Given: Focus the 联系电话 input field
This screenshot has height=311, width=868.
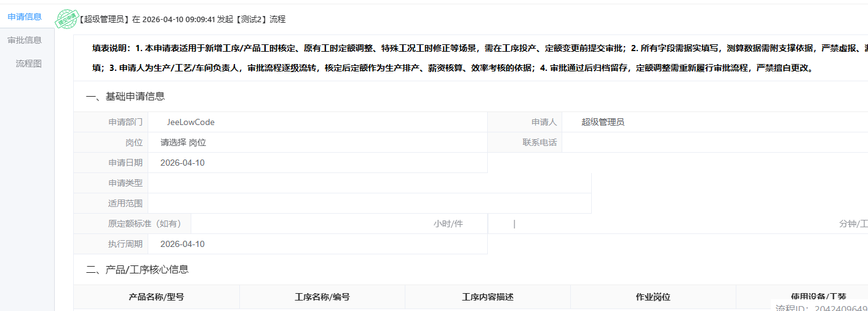Looking at the screenshot, I should click(x=714, y=142).
